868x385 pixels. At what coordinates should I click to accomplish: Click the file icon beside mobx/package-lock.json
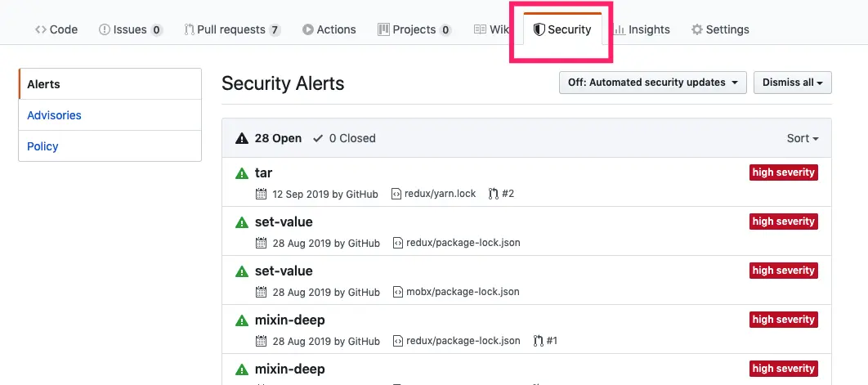tap(397, 291)
